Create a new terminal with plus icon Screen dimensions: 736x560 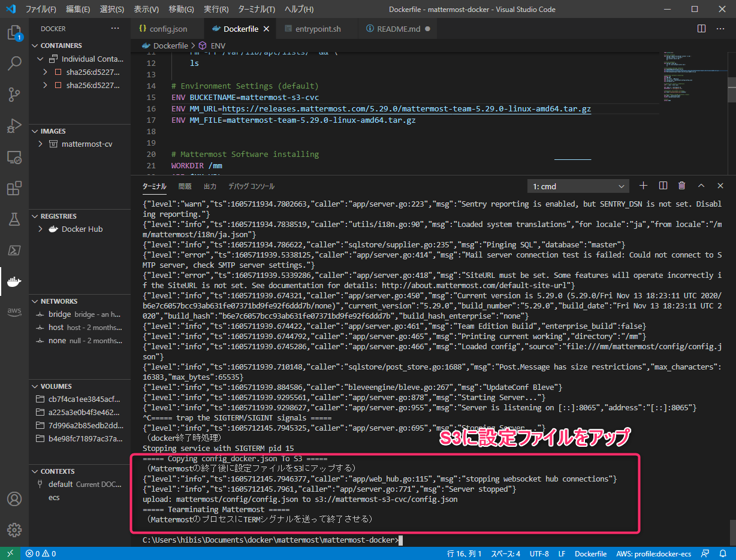pos(644,186)
